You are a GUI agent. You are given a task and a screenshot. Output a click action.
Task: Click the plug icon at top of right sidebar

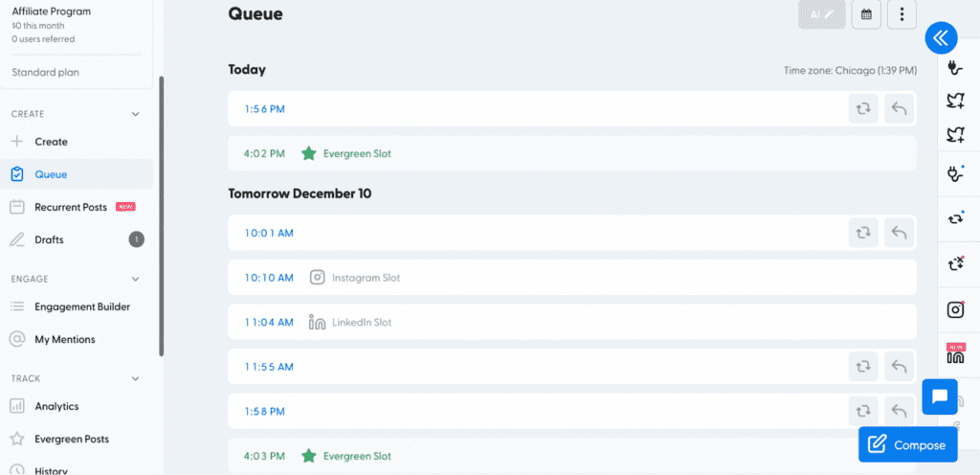tap(955, 67)
